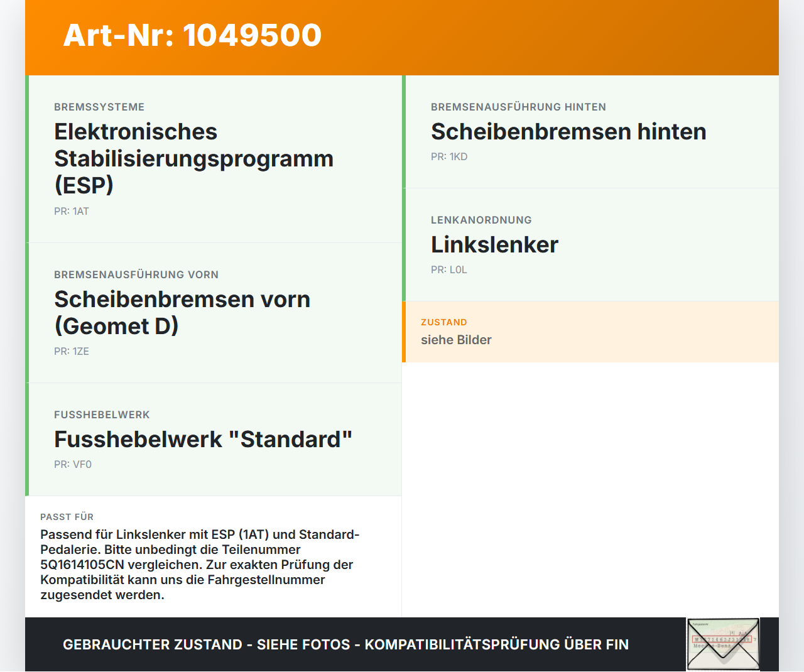Click the 'PR: VF0' code
The height and width of the screenshot is (672, 804).
coord(73,464)
